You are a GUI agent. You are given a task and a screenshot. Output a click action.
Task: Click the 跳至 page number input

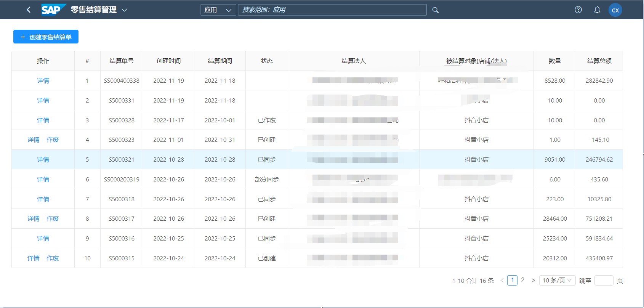click(604, 281)
